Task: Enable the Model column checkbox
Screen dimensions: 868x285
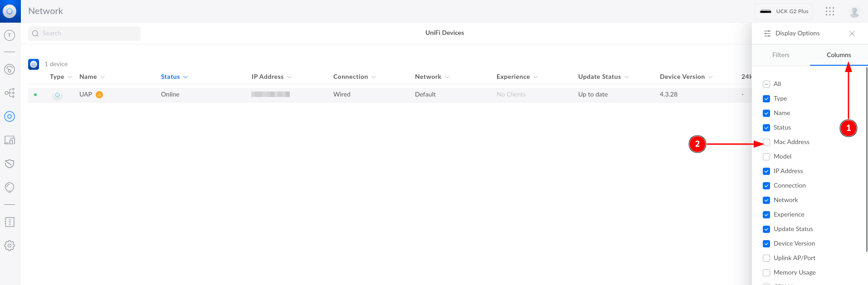Action: [766, 157]
